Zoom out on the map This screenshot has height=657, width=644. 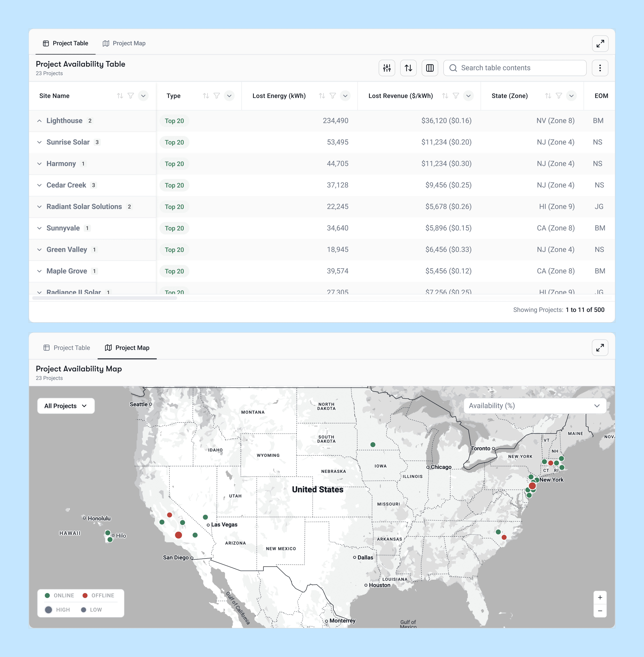tap(600, 611)
